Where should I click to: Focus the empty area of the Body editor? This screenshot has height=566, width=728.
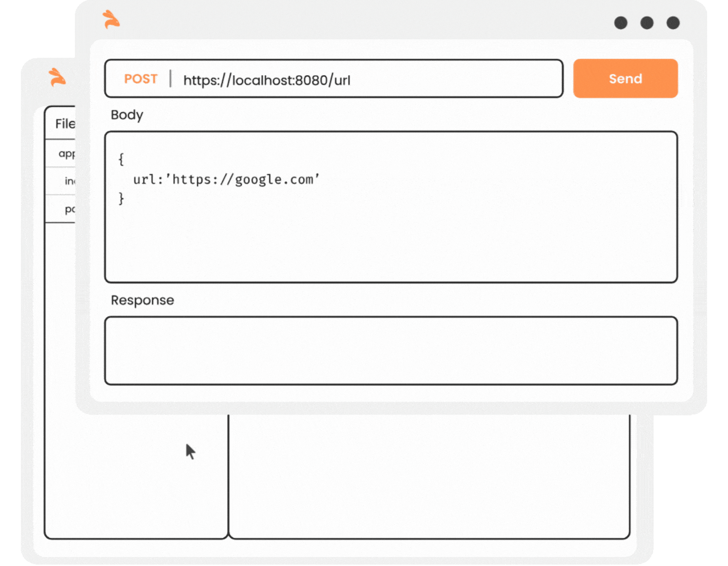391,242
